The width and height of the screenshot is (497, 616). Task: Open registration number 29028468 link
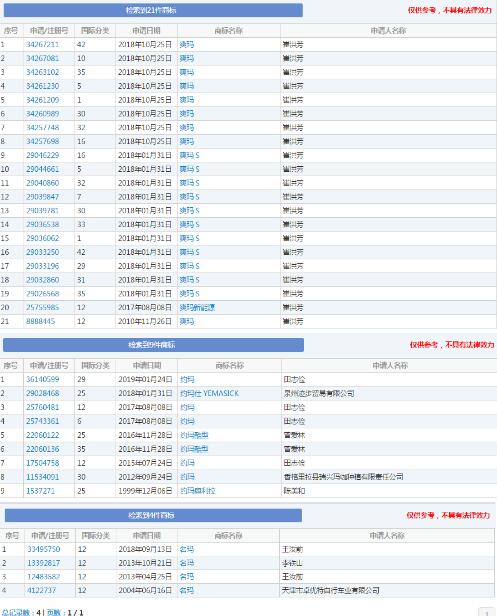[42, 393]
